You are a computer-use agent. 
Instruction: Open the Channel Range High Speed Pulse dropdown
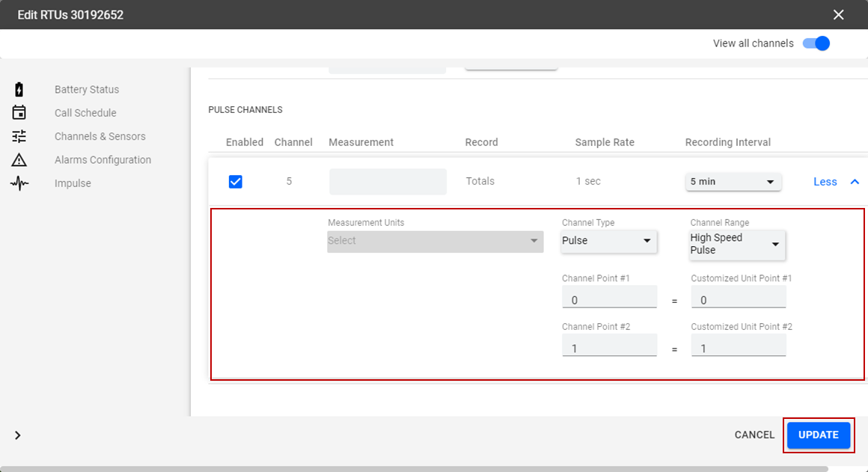coord(737,244)
